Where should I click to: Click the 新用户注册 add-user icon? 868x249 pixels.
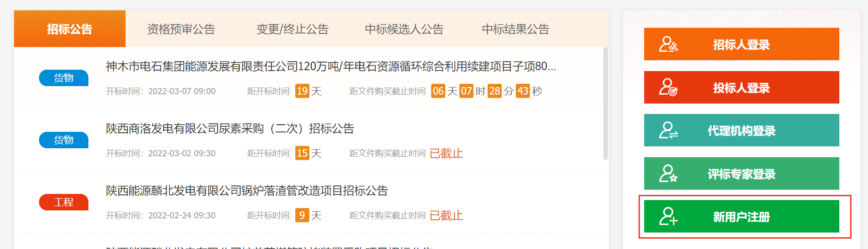click(668, 217)
